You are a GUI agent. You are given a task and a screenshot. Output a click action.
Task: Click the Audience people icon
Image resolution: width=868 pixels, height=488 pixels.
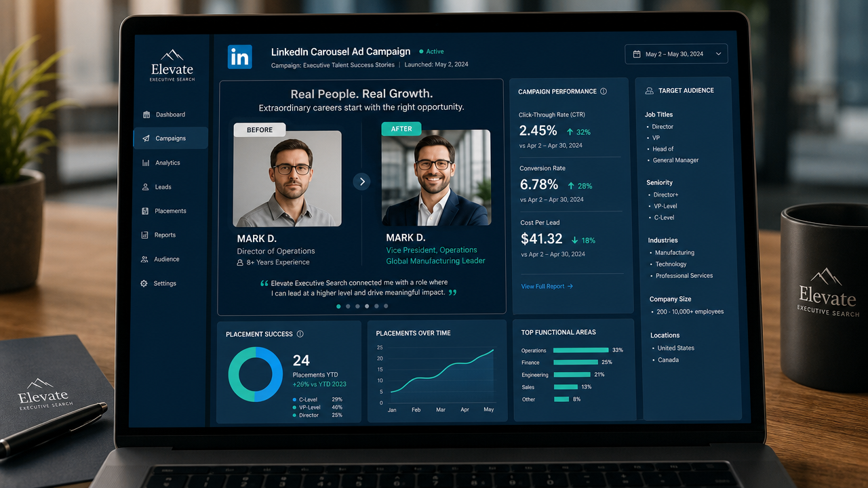click(x=144, y=259)
